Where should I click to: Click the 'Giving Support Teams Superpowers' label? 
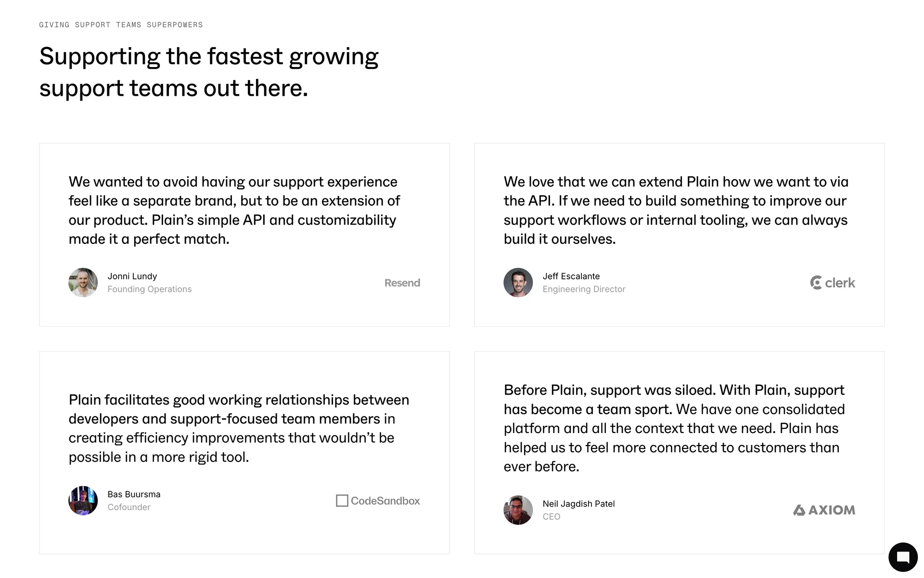[121, 25]
